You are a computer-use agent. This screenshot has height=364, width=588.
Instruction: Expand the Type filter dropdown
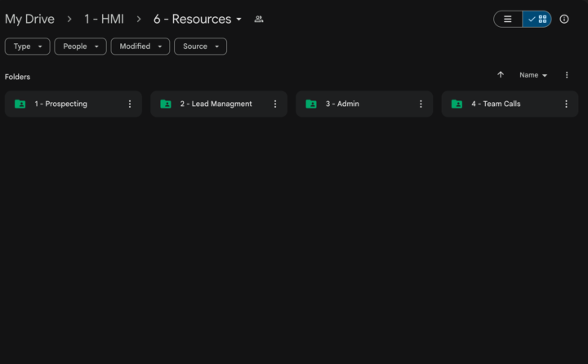[27, 47]
